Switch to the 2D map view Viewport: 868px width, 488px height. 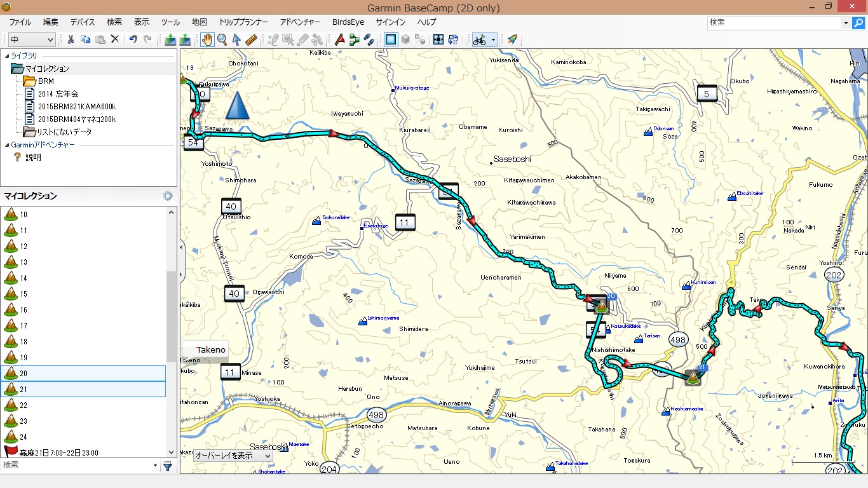click(391, 39)
